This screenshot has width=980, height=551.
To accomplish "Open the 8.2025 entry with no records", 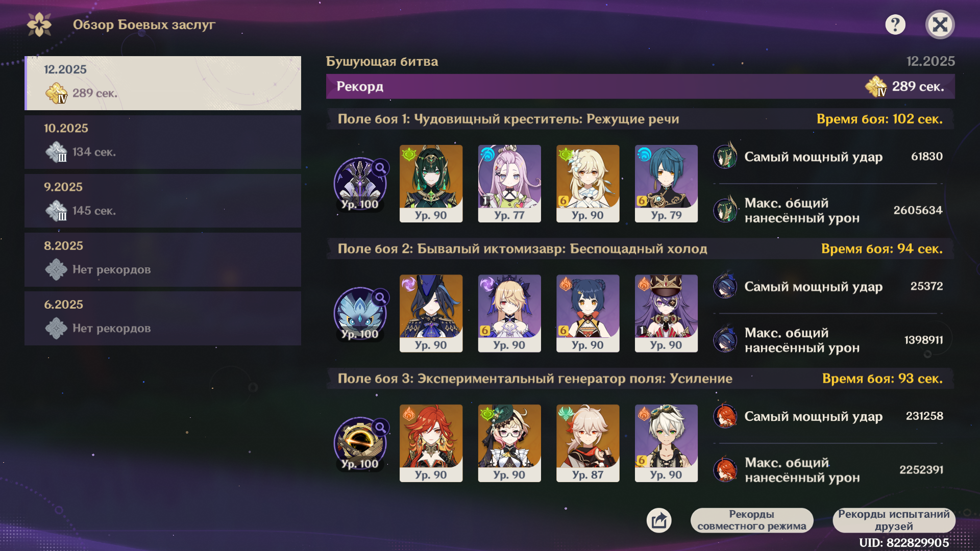I will [163, 259].
